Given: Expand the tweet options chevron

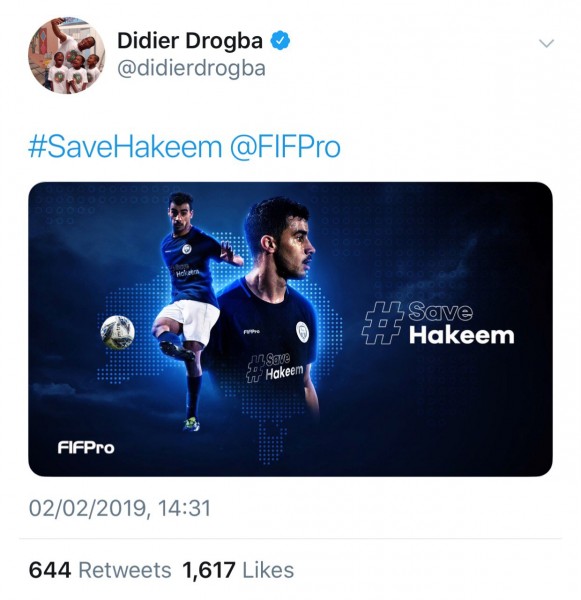Looking at the screenshot, I should tap(546, 43).
